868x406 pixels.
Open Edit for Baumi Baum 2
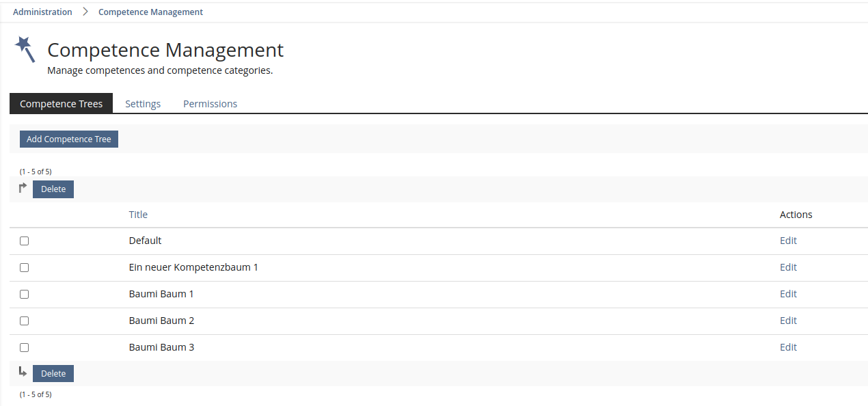[x=788, y=321]
